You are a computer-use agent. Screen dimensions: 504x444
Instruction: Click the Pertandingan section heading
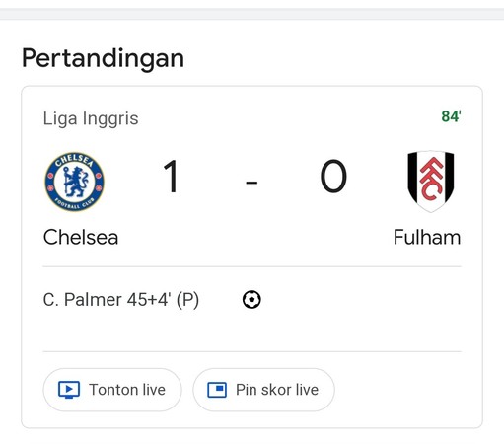[x=103, y=58]
